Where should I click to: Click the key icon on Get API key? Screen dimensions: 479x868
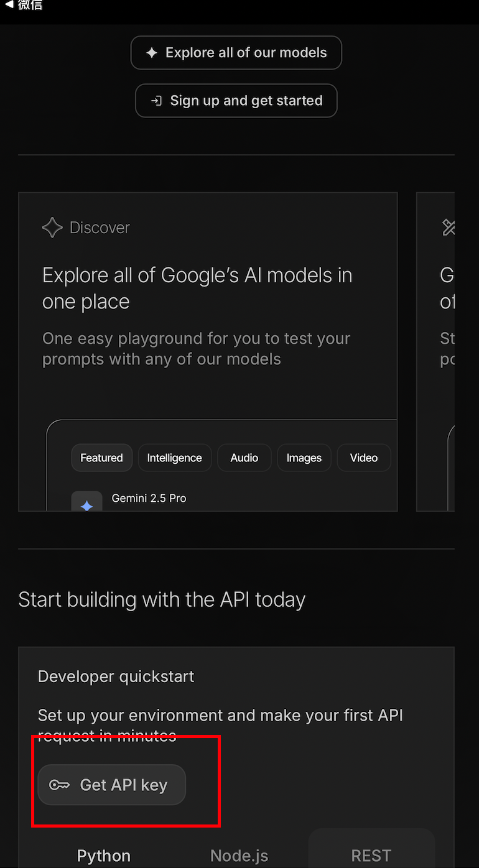click(60, 785)
